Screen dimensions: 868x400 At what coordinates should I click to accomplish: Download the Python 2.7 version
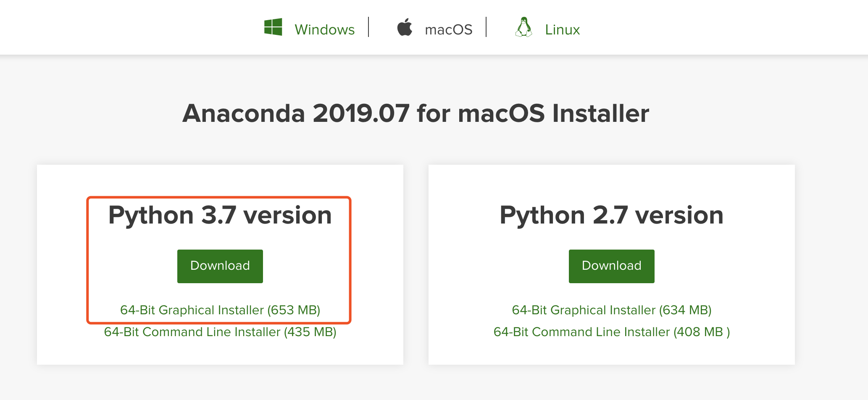click(611, 266)
